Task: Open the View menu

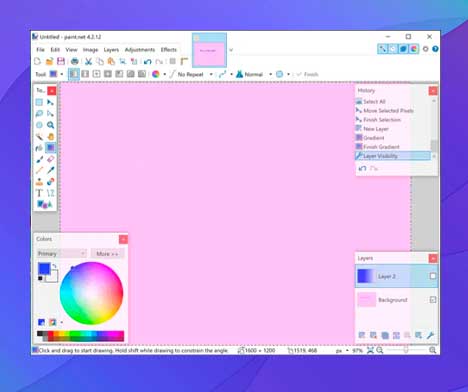Action: pyautogui.click(x=71, y=50)
